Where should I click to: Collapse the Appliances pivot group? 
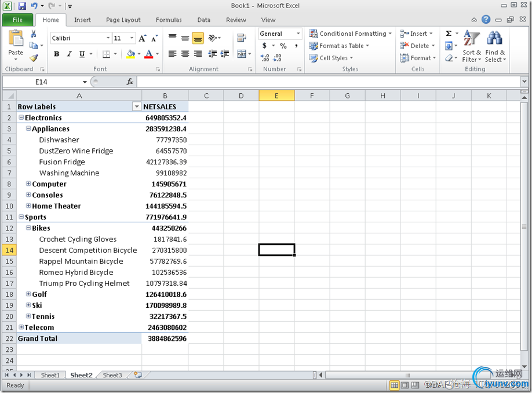click(x=28, y=128)
